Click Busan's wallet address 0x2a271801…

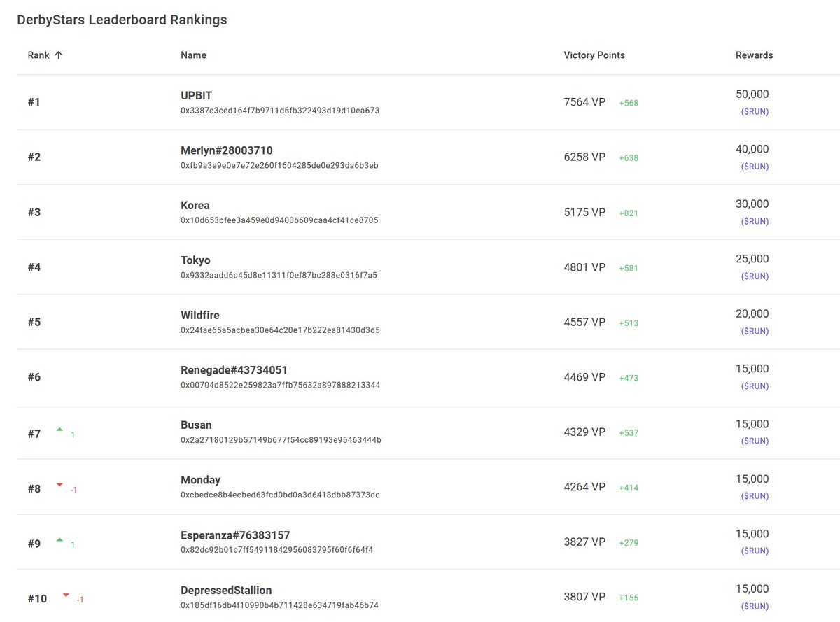[x=281, y=440]
